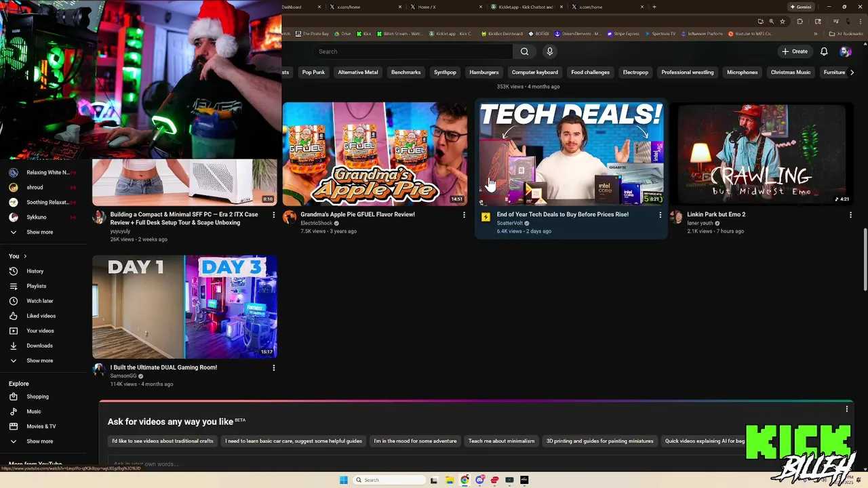Play the TECH DEALS video thumbnail
This screenshot has width=868, height=488.
[571, 154]
